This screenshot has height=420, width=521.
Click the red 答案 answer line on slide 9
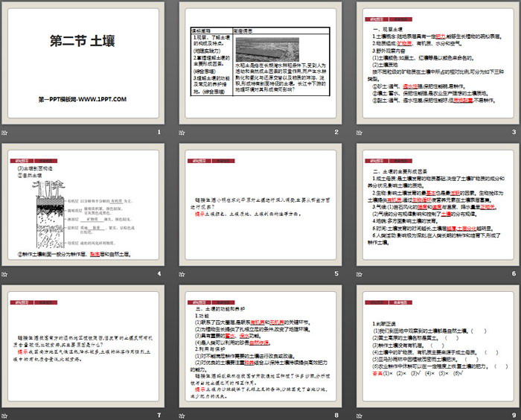click(418, 373)
